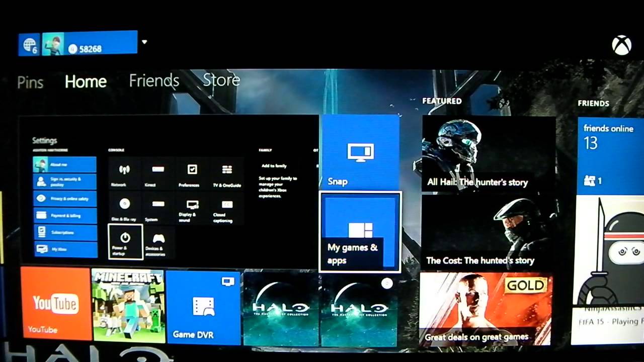Launch the Halo tile with disc badge

tap(358, 309)
